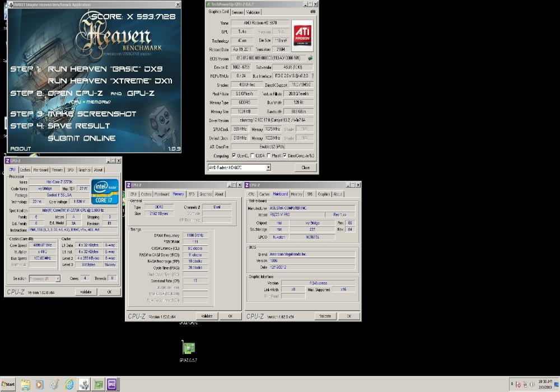This screenshot has width=560, height=392.
Task: Open Caches tab in CPU-Z processor window
Action: pos(25,170)
